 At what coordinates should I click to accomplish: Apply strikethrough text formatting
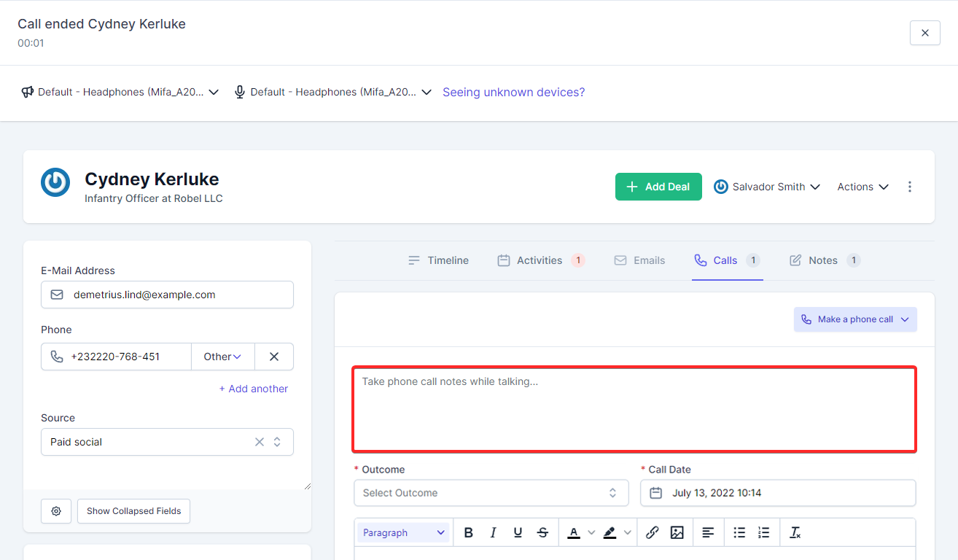click(542, 533)
